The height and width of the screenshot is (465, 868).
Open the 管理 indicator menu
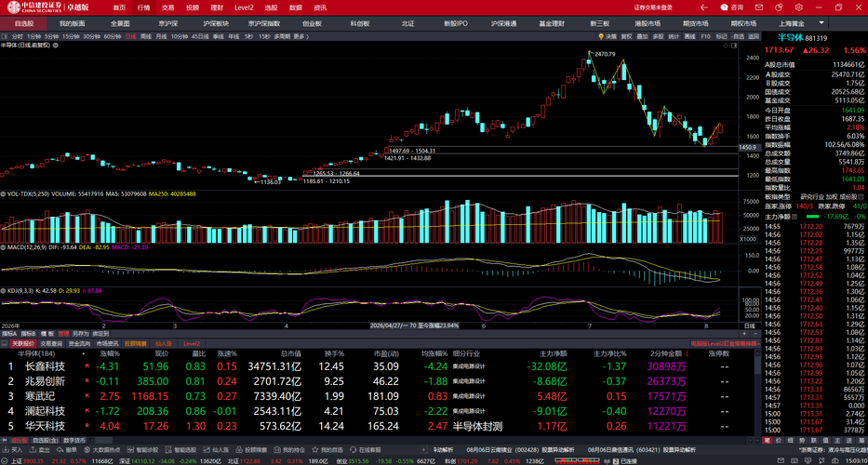pyautogui.click(x=63, y=334)
